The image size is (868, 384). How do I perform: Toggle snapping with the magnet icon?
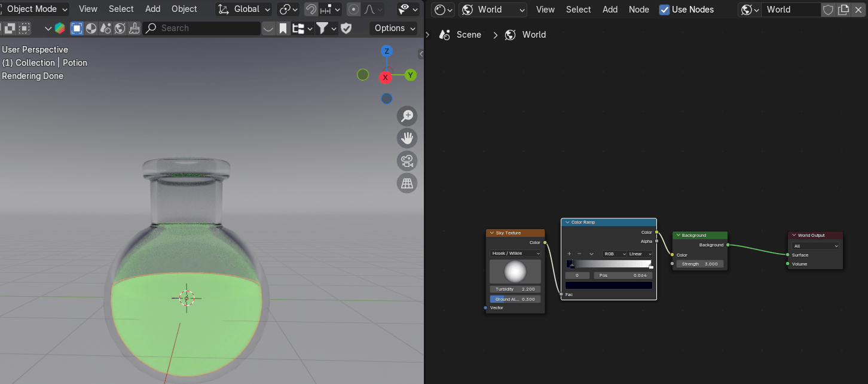[311, 10]
